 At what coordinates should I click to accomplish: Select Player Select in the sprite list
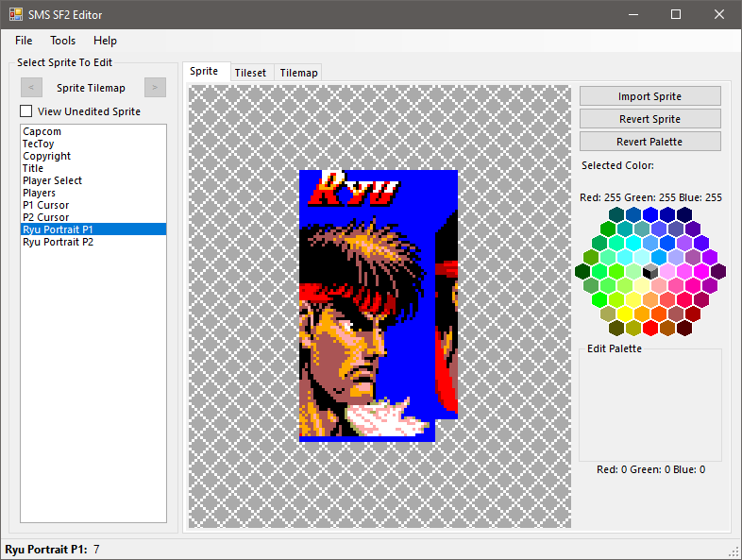pyautogui.click(x=93, y=180)
